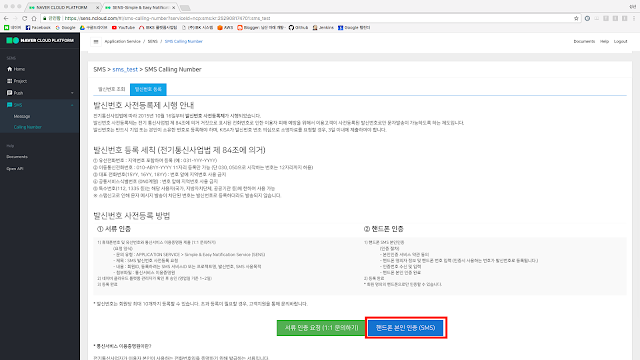Open the Google bookmark next to Facebook
This screenshot has width=640, height=360.
pos(65,28)
